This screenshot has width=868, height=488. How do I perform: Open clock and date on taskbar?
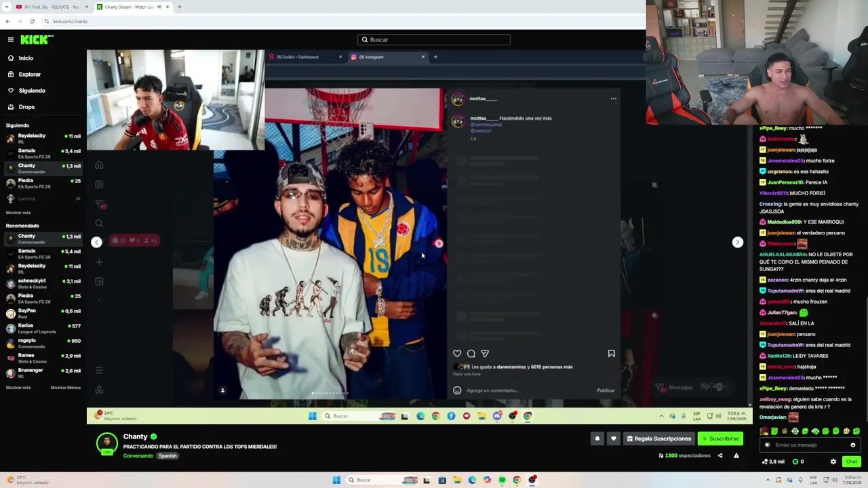pos(852,481)
